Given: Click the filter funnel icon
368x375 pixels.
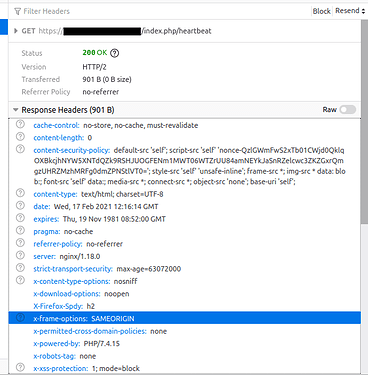Looking at the screenshot, I should 17,11.
